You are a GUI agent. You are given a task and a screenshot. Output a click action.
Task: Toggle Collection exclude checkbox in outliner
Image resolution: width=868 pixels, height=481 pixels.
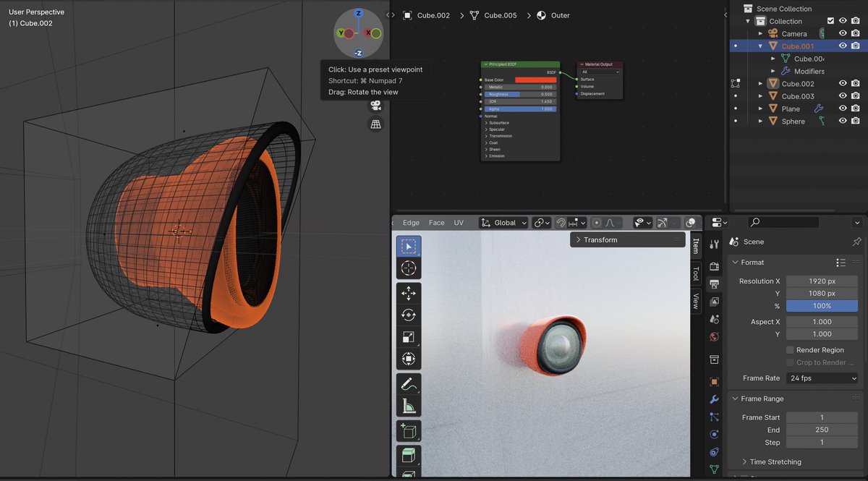[x=830, y=21]
